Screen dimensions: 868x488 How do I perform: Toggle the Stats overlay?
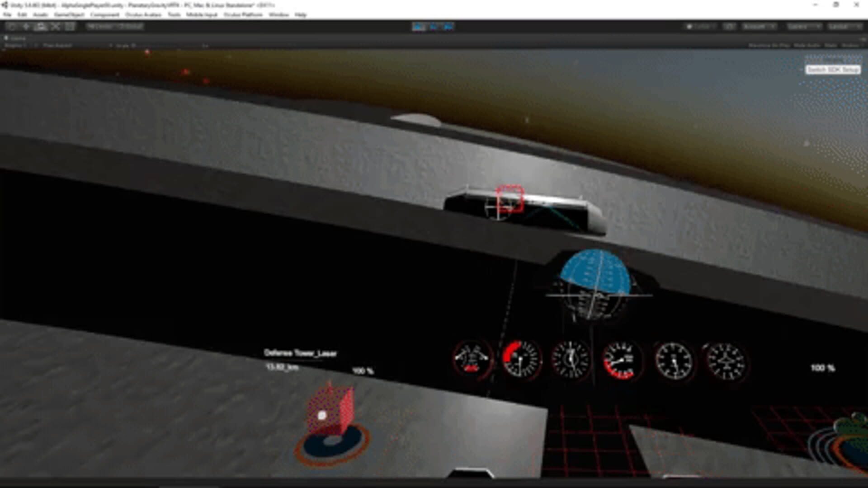(830, 46)
